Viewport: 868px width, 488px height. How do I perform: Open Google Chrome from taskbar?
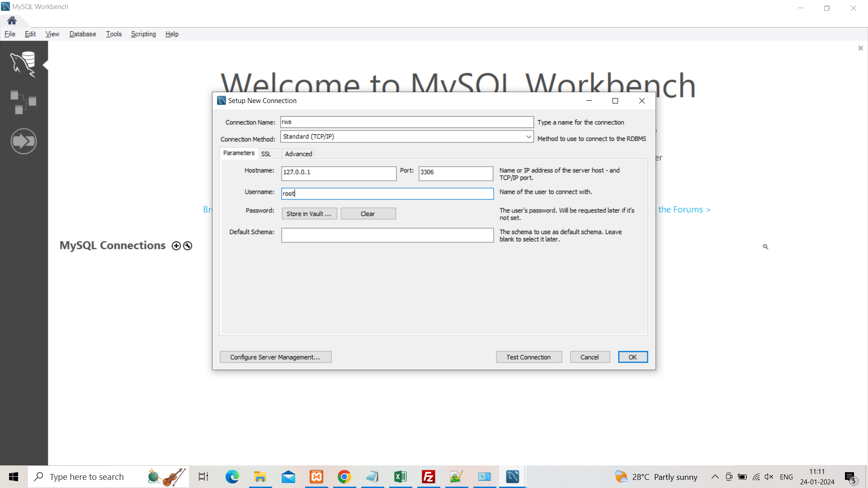tap(344, 477)
